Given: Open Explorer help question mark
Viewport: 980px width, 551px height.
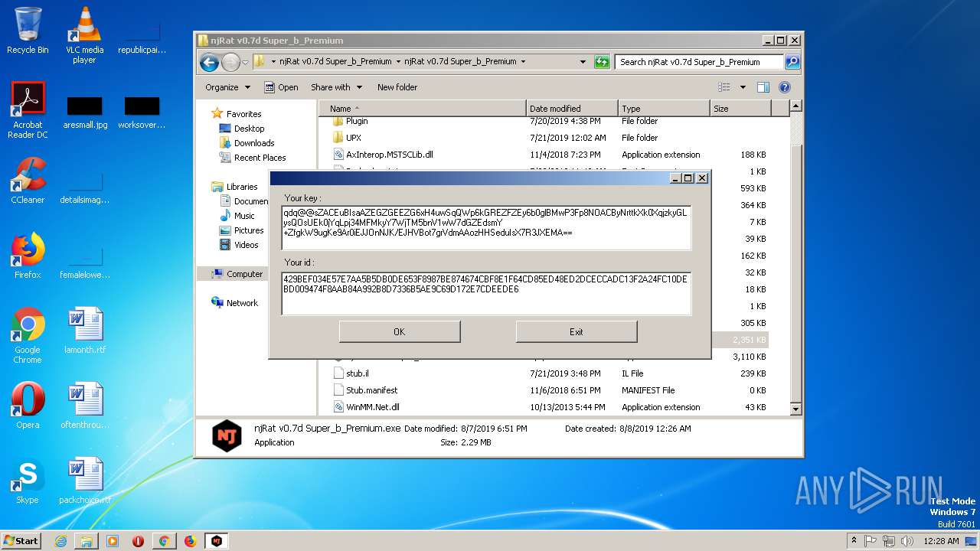Looking at the screenshot, I should [x=785, y=87].
